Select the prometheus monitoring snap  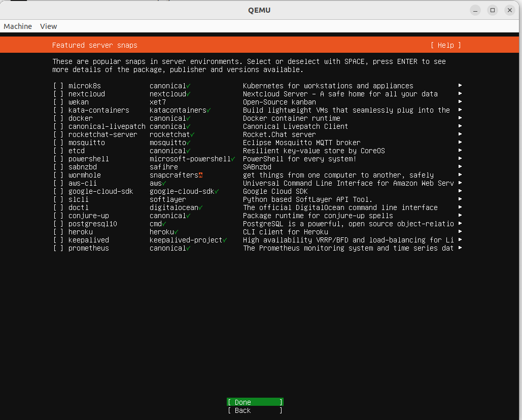pos(58,248)
